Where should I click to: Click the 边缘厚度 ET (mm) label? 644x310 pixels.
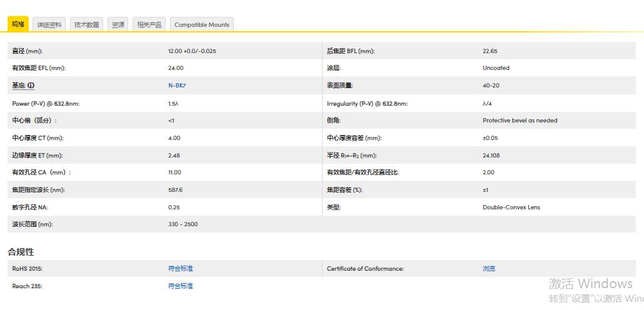[38, 156]
